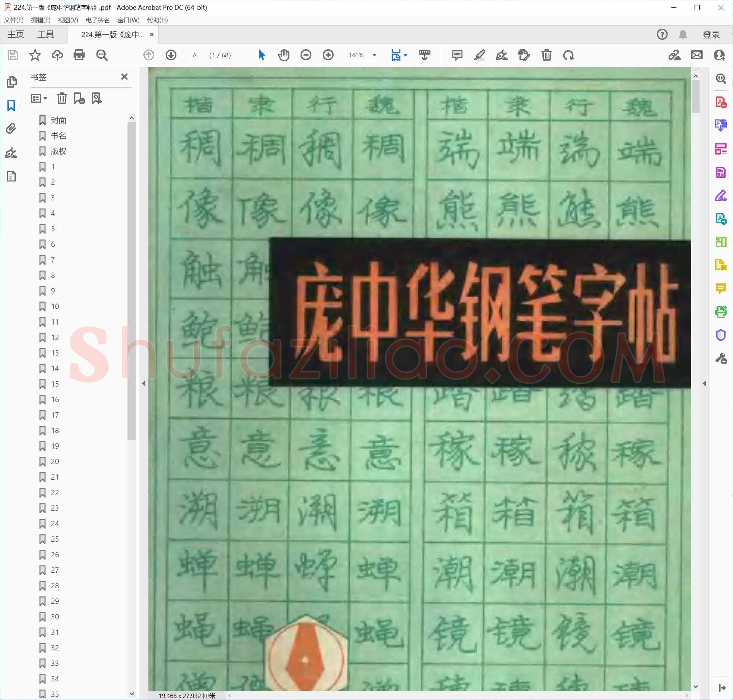Viewport: 733px width, 700px height.
Task: Open Create PDF tool in right pane
Action: tap(721, 102)
